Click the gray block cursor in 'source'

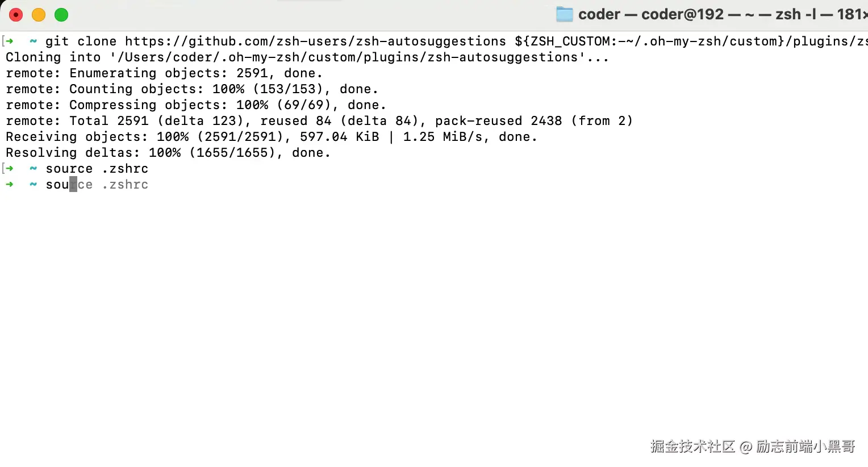[73, 184]
